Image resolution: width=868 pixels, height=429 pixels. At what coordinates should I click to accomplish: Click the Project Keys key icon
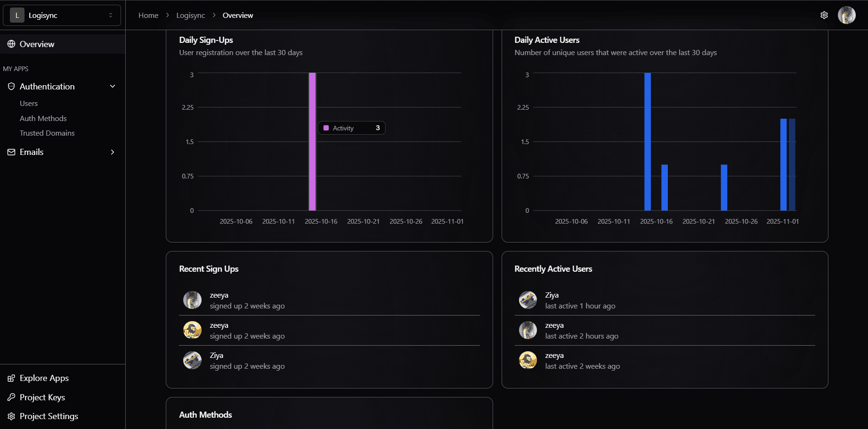pyautogui.click(x=11, y=397)
